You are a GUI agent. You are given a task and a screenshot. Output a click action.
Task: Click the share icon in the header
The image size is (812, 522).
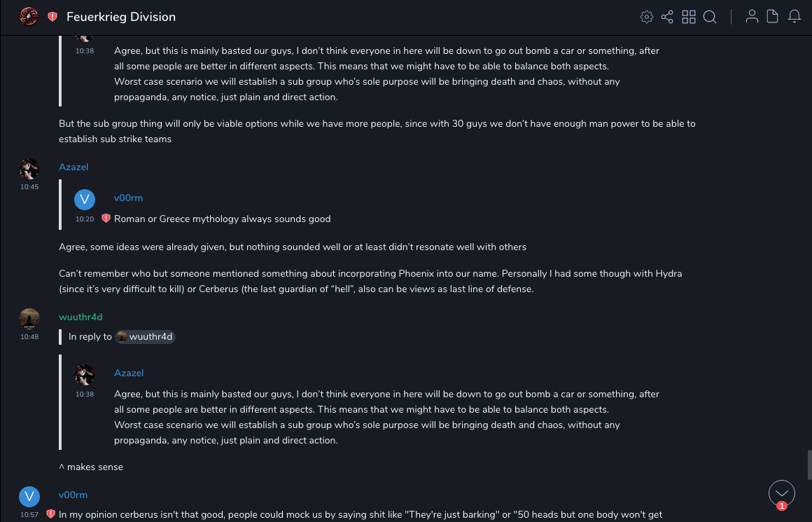click(667, 17)
